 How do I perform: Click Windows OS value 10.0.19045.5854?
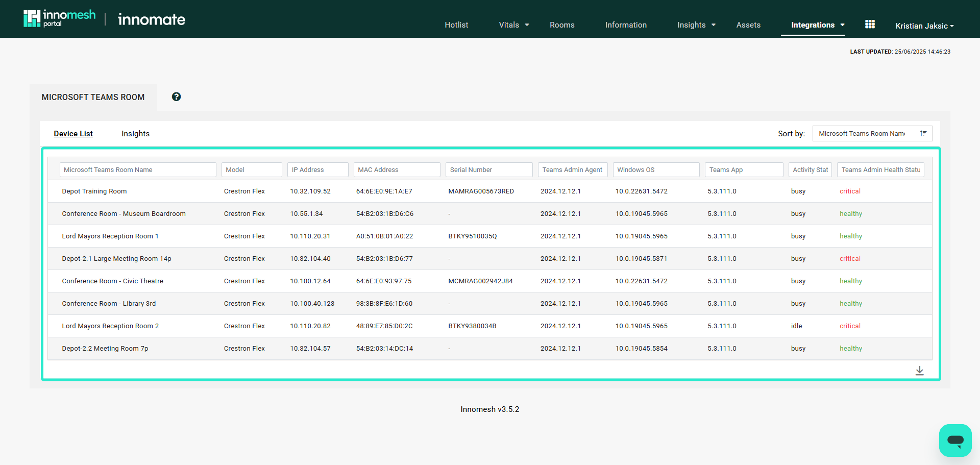[x=642, y=349]
